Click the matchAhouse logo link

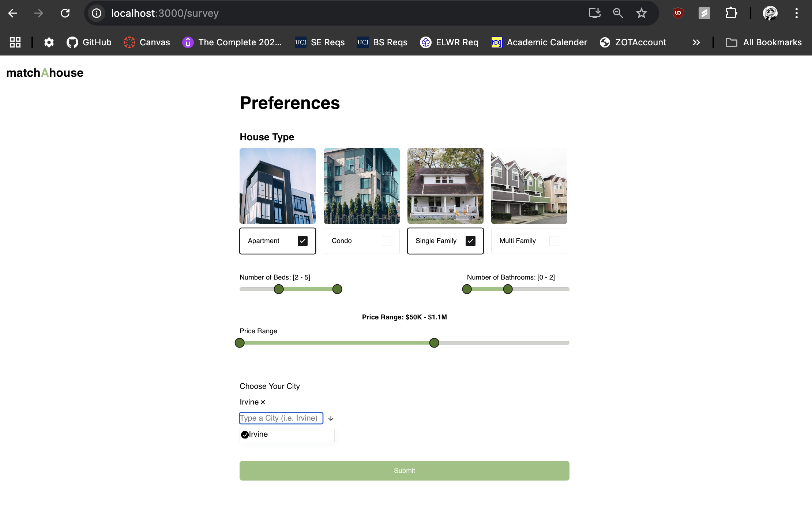pyautogui.click(x=45, y=73)
